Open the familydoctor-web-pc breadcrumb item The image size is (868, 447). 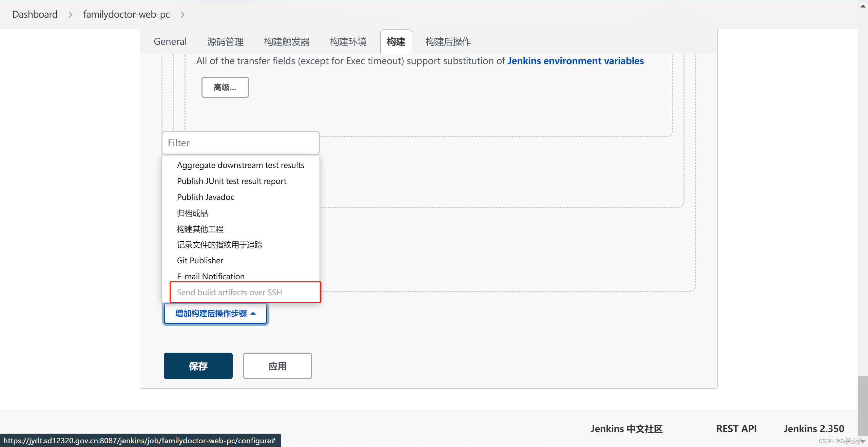(126, 14)
